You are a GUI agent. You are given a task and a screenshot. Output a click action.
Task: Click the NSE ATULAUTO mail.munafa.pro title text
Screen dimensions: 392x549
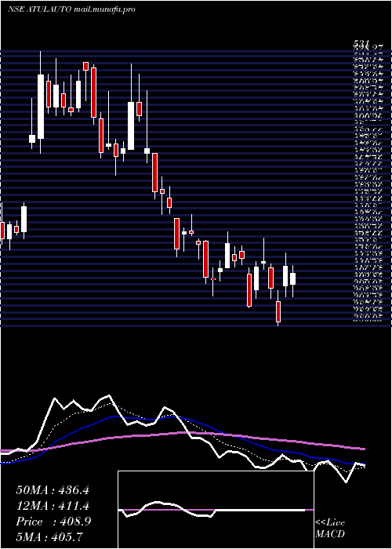click(71, 9)
